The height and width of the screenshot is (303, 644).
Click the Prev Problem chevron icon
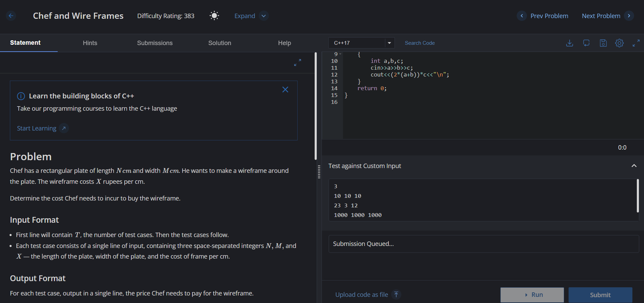coord(522,16)
